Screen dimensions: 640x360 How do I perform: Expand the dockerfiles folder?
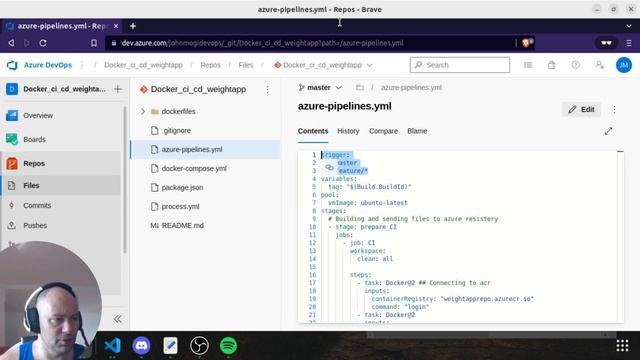click(x=143, y=111)
